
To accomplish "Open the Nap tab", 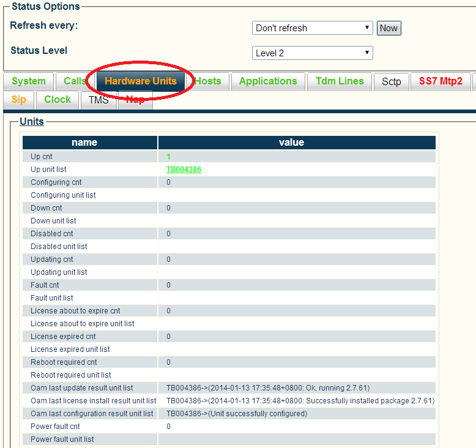I will click(x=135, y=100).
